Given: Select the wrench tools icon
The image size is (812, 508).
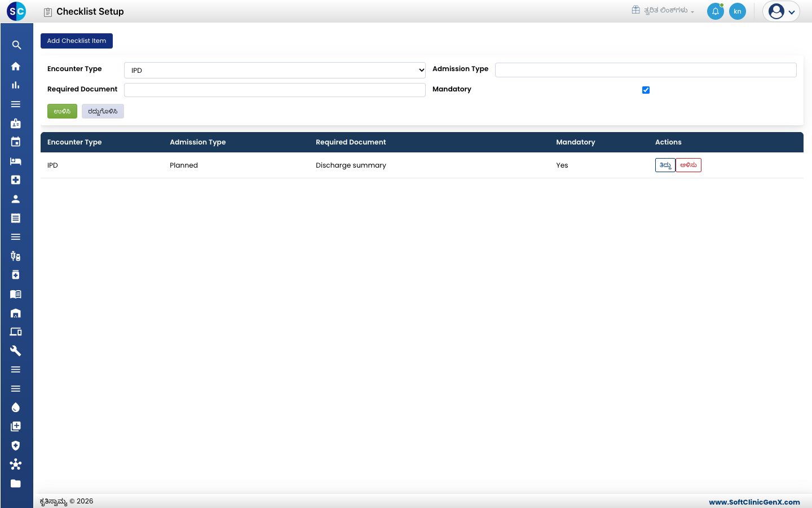Looking at the screenshot, I should coord(16,351).
